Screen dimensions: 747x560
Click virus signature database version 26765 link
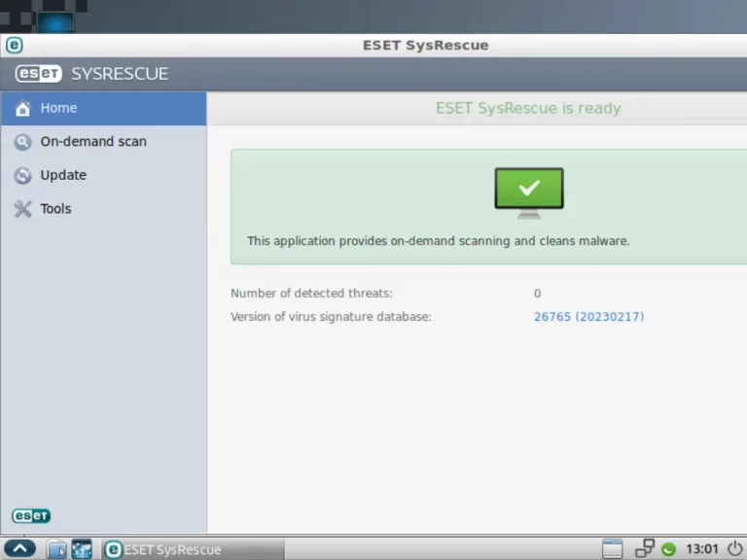coord(588,317)
